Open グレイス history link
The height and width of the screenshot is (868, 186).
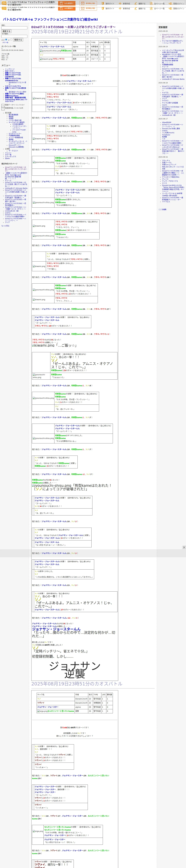tap(165, 179)
